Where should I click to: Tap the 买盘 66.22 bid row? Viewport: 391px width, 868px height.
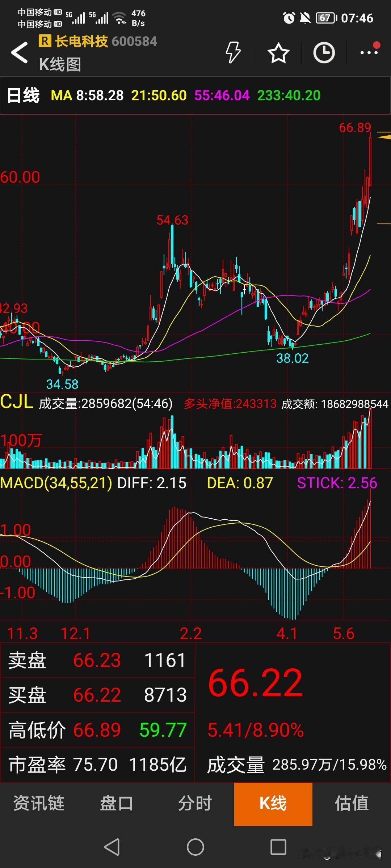97,695
